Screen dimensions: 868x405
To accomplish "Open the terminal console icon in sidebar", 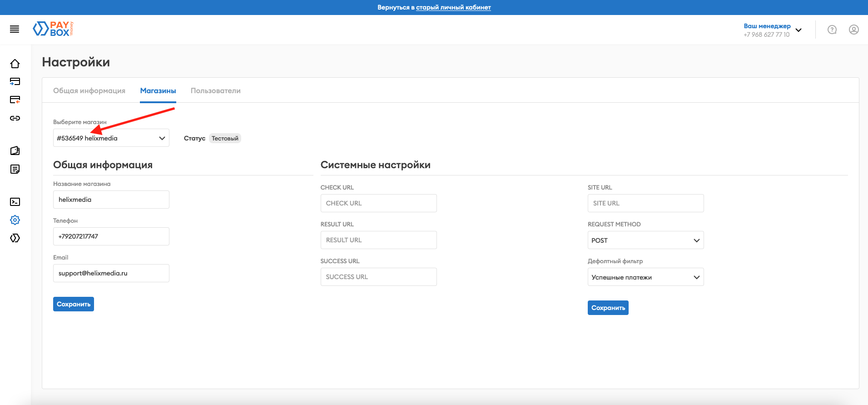I will point(15,202).
